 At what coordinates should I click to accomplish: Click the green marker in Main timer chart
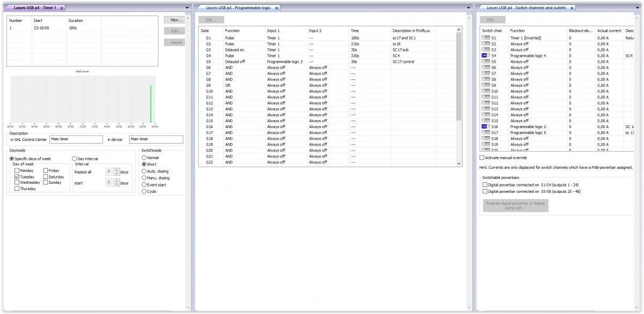click(x=151, y=104)
